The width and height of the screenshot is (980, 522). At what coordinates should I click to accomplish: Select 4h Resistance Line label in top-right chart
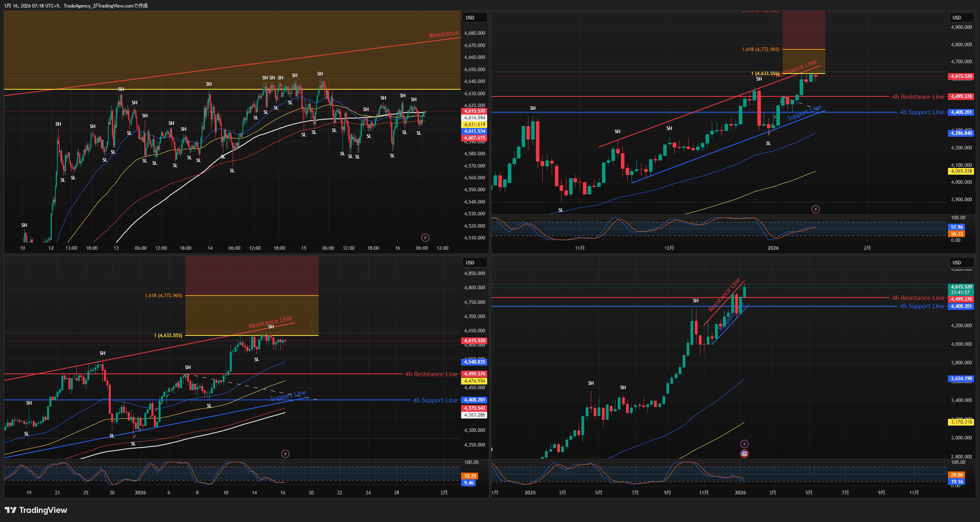click(918, 97)
